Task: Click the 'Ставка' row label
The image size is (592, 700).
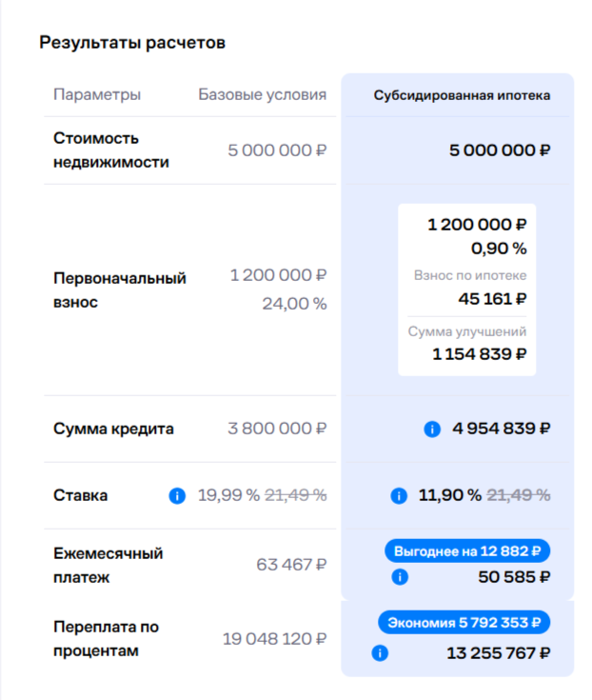Action: click(80, 495)
